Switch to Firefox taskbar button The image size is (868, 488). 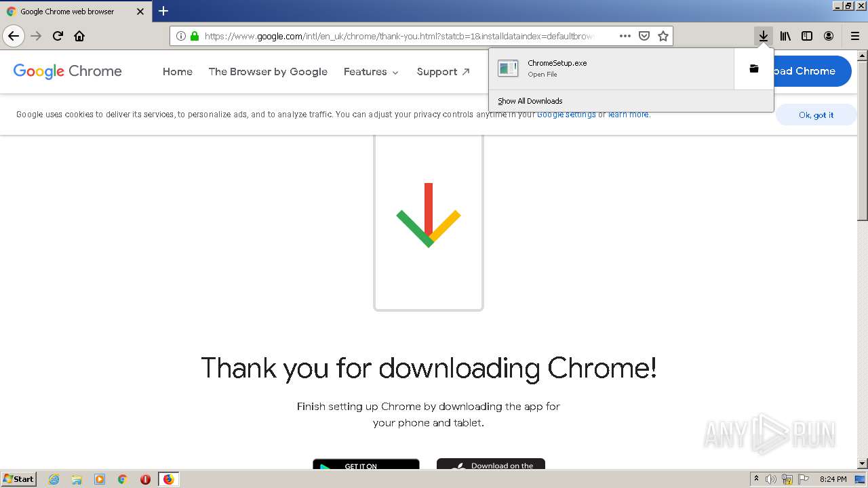168,479
